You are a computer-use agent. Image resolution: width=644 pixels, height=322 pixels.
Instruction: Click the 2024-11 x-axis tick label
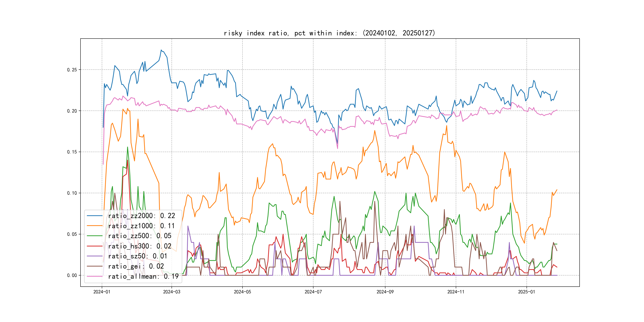(456, 292)
